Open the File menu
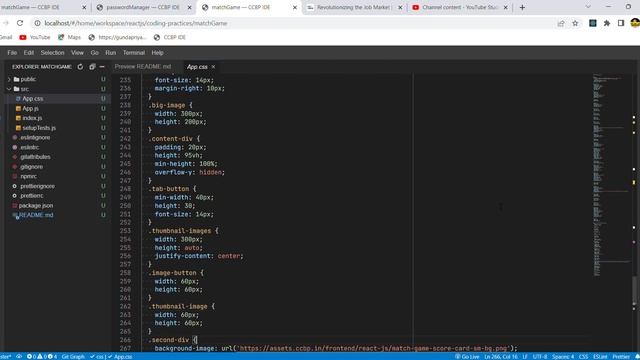640x360 pixels. [x=12, y=53]
